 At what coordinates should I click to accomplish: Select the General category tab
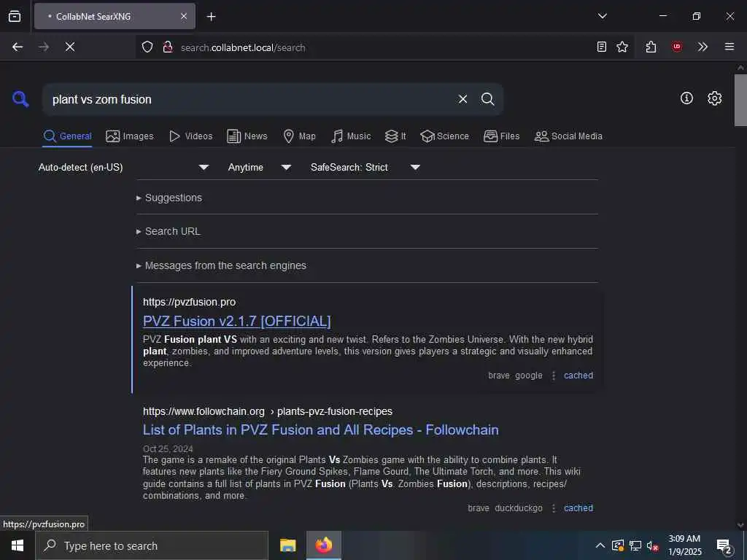pos(67,136)
